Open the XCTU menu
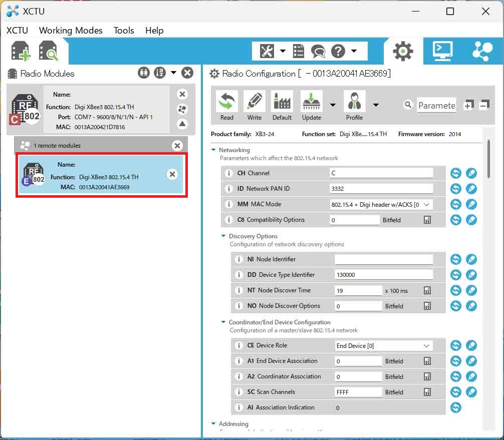504x440 pixels. coord(17,30)
